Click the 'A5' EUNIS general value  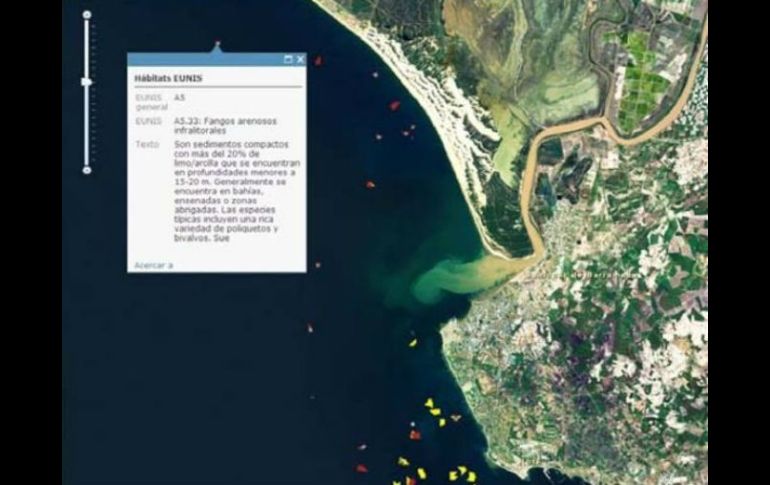click(x=179, y=98)
